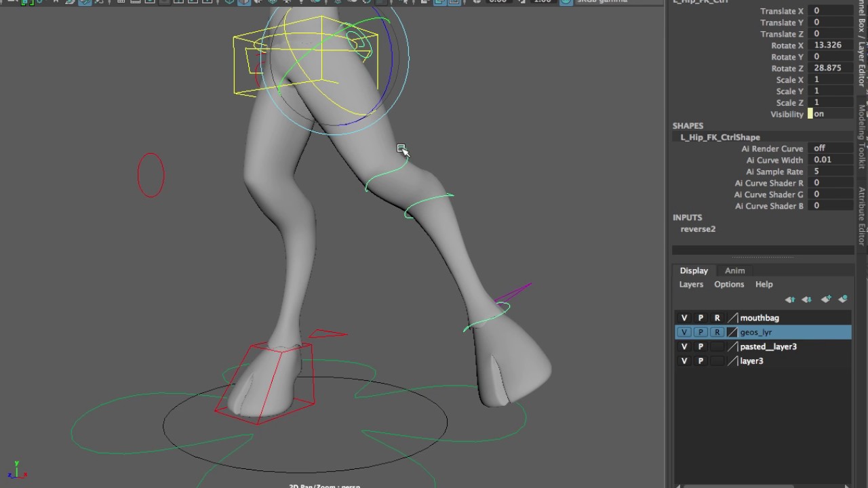Open the Layers menu
The image size is (868, 488).
pyautogui.click(x=691, y=284)
